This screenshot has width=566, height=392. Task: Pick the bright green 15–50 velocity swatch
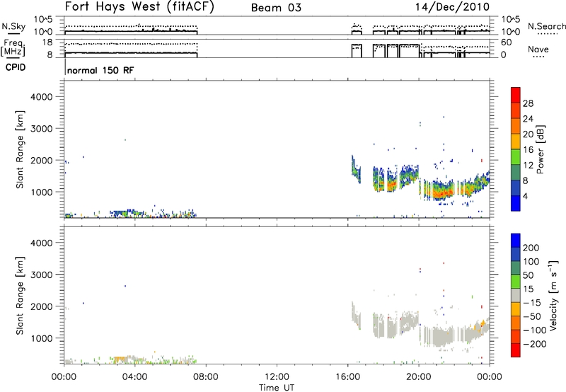point(516,282)
